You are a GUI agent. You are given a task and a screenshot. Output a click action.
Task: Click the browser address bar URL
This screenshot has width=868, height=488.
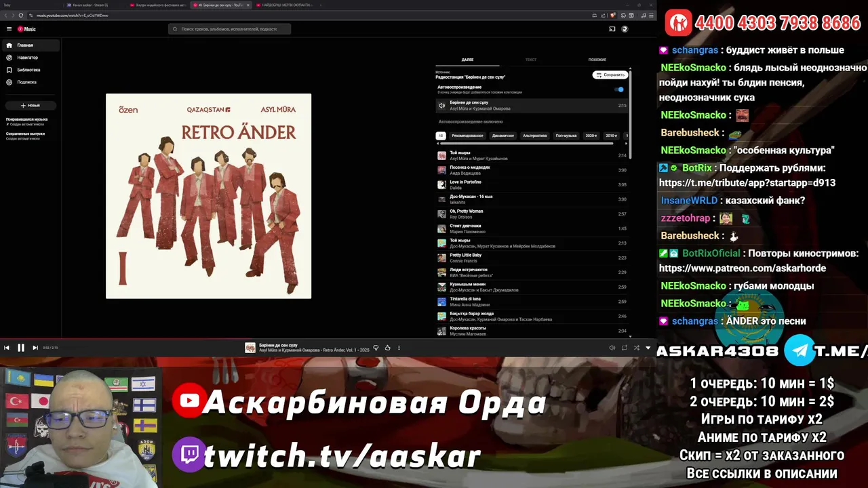tap(72, 15)
